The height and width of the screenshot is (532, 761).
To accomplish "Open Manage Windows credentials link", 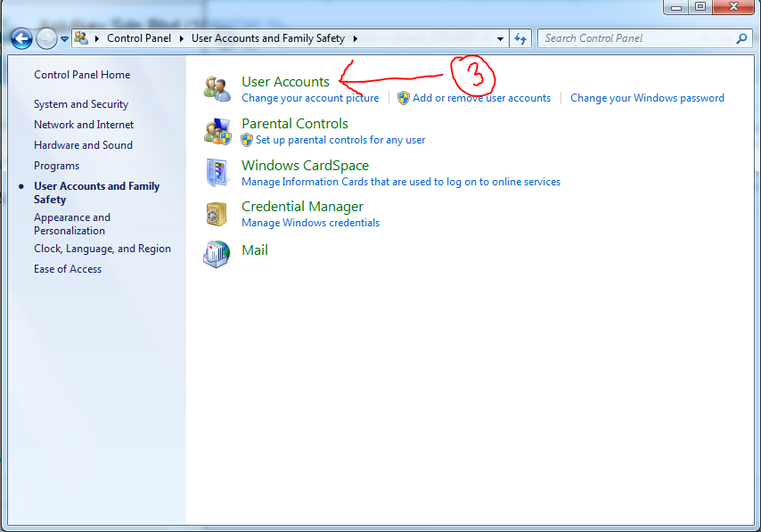I will point(311,223).
